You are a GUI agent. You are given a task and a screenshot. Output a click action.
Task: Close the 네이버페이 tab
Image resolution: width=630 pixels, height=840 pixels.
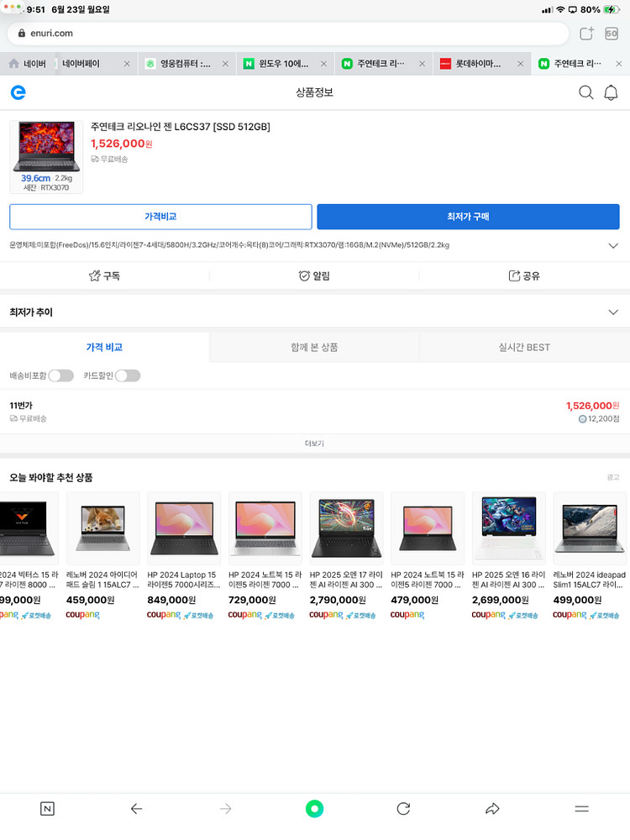(x=127, y=64)
